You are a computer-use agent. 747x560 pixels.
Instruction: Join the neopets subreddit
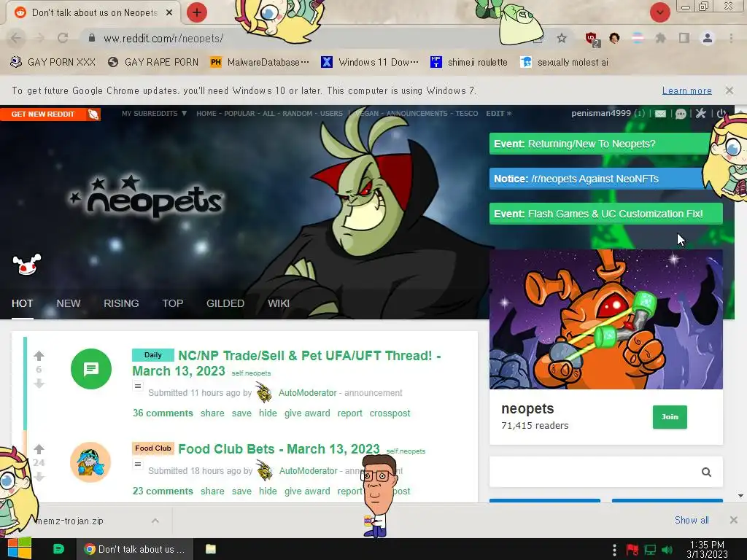click(x=670, y=416)
